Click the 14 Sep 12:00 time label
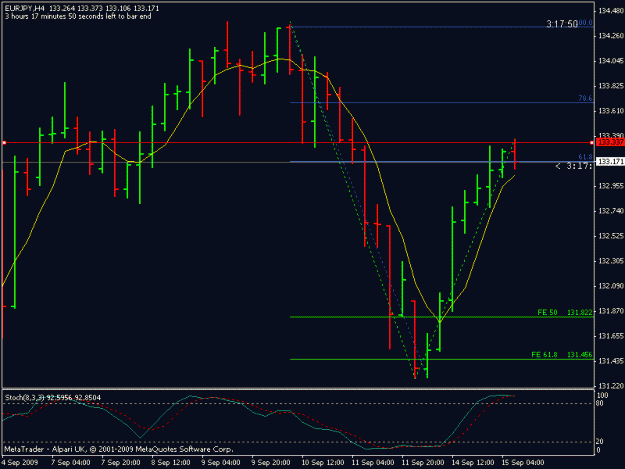Image resolution: width=625 pixels, height=469 pixels. tap(473, 463)
